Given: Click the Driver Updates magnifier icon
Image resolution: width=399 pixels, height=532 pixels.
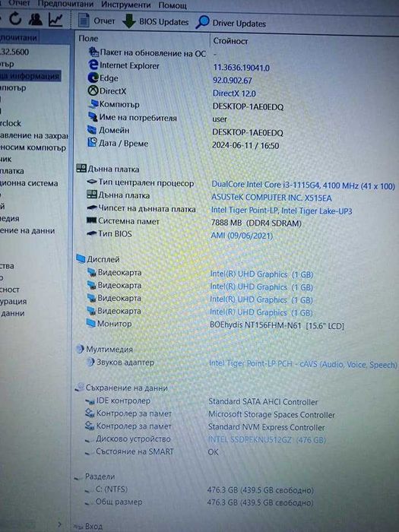Looking at the screenshot, I should pyautogui.click(x=203, y=22).
